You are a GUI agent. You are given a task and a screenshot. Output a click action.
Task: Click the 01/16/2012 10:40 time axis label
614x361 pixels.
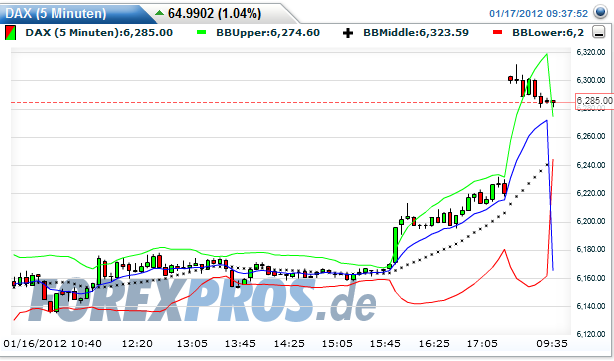click(52, 344)
